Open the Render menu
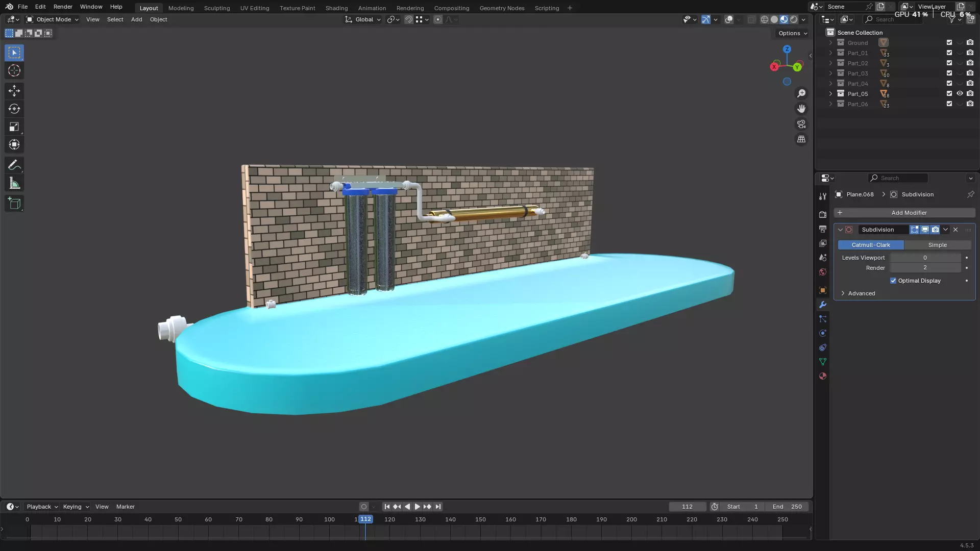This screenshot has height=551, width=980. coord(63,7)
